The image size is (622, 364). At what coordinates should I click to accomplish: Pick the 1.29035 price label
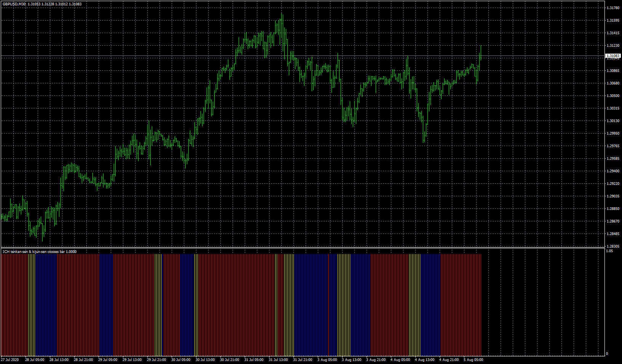pos(612,196)
